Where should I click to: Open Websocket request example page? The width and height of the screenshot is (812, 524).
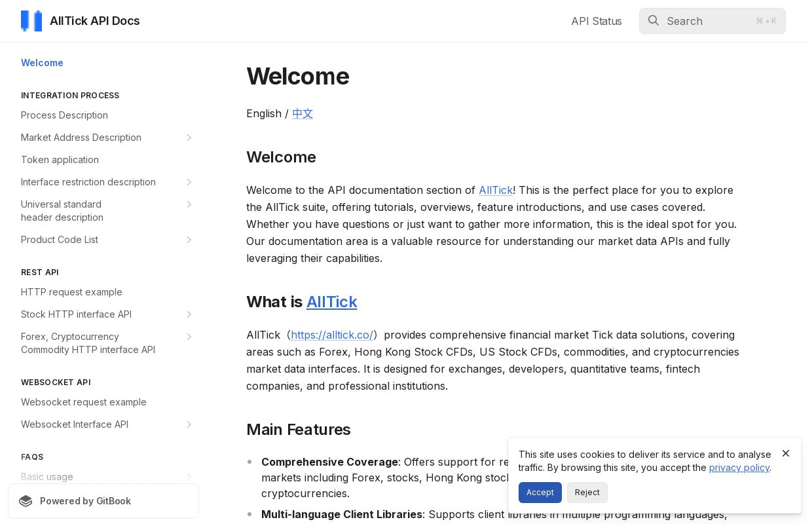coord(84,402)
